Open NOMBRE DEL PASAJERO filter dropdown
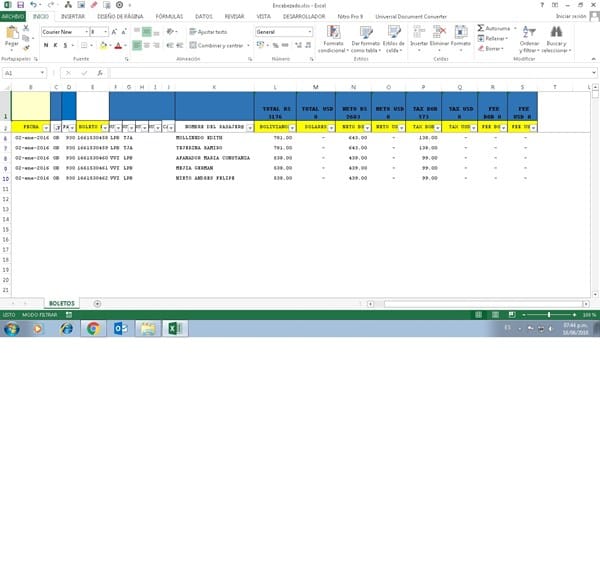This screenshot has width=600, height=562. (x=250, y=127)
